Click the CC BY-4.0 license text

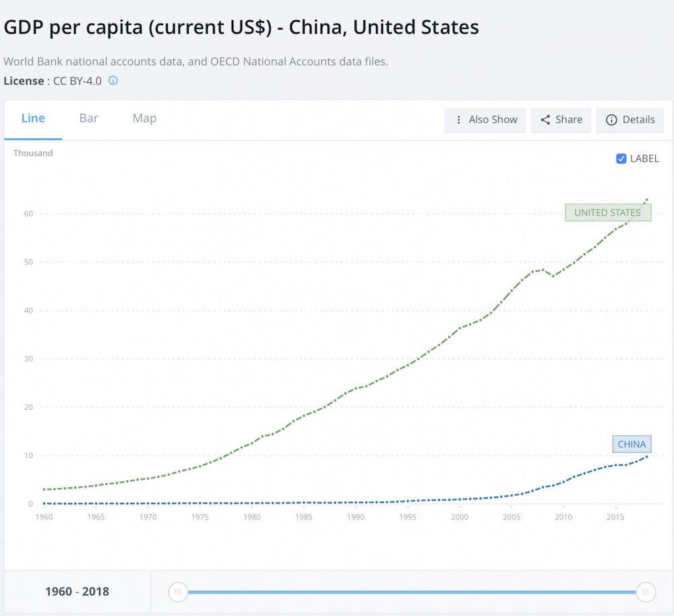tap(77, 81)
